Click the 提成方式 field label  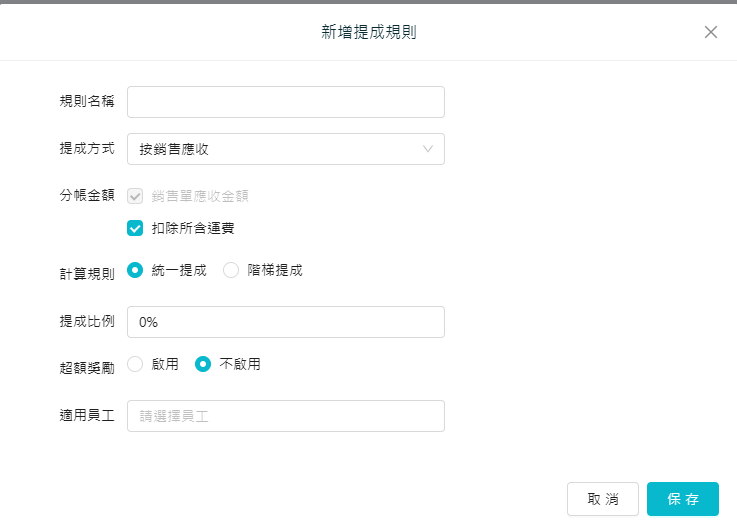(87, 149)
